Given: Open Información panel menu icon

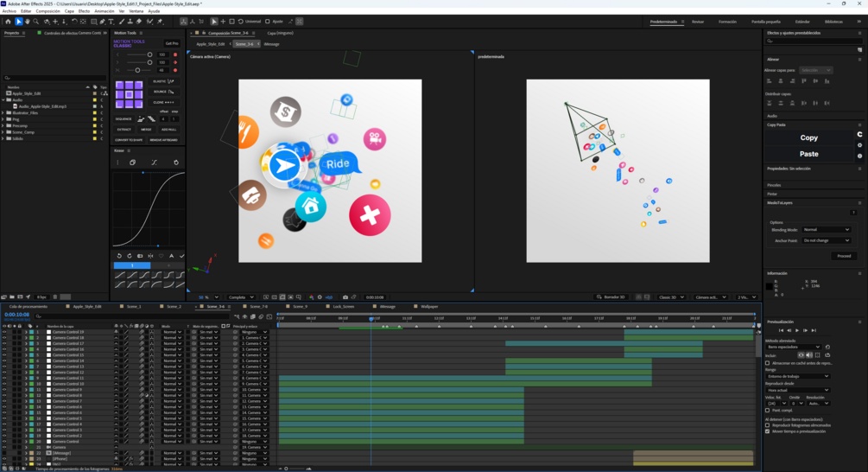Looking at the screenshot, I should pyautogui.click(x=859, y=273).
